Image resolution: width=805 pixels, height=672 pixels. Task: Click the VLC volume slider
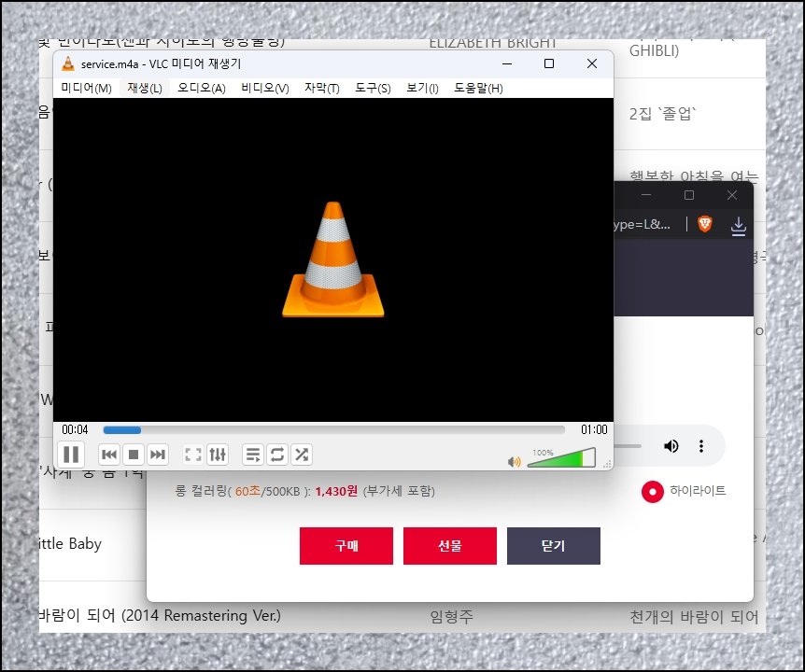[561, 457]
